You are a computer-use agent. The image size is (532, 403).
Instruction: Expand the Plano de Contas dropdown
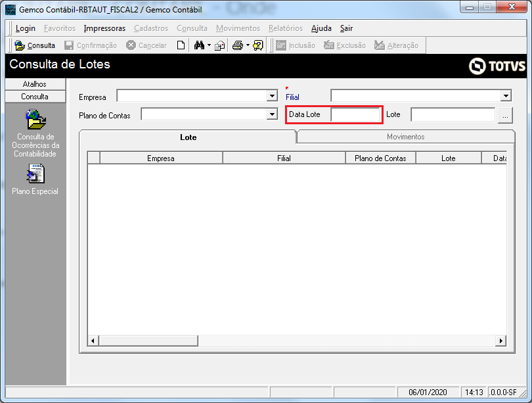click(272, 114)
